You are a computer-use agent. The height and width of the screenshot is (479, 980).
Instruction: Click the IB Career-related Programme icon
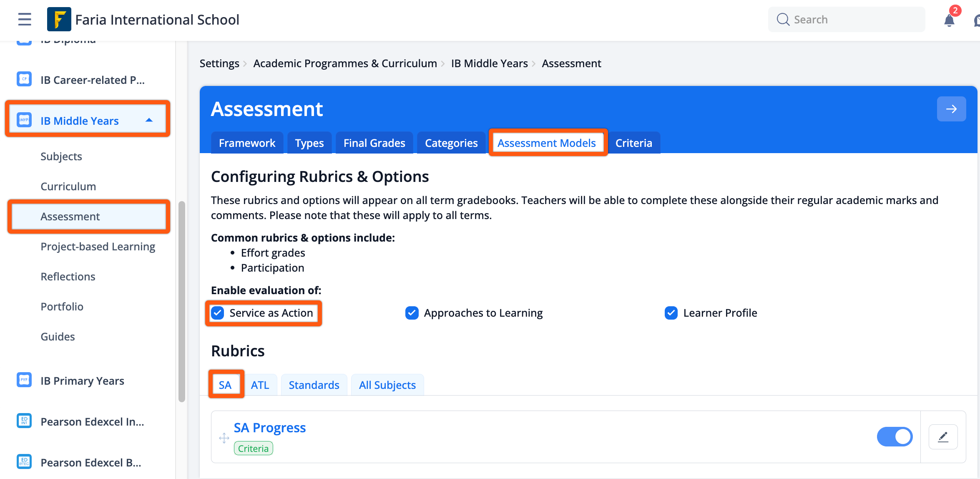tap(24, 79)
